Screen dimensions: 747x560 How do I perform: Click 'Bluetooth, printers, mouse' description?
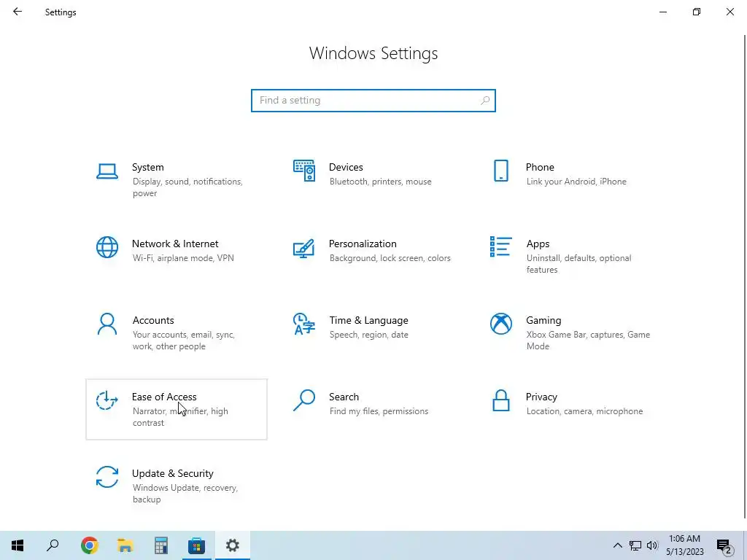381,182
